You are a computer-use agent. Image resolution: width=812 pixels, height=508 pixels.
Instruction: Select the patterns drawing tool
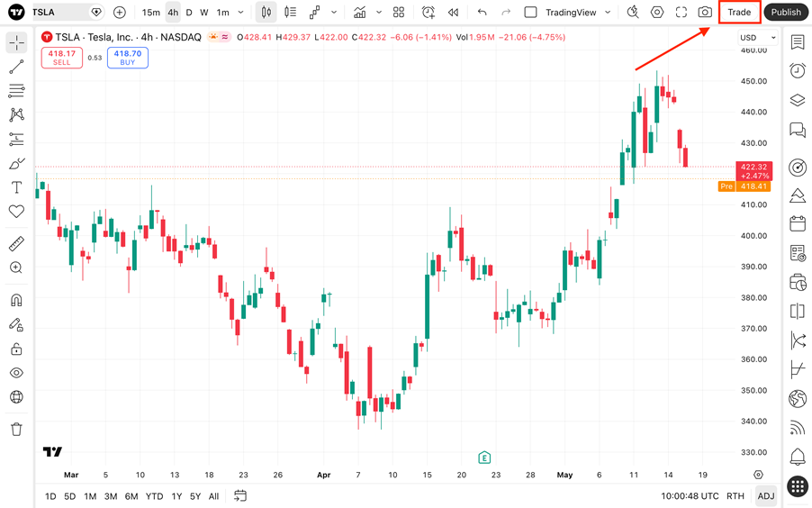(16, 114)
